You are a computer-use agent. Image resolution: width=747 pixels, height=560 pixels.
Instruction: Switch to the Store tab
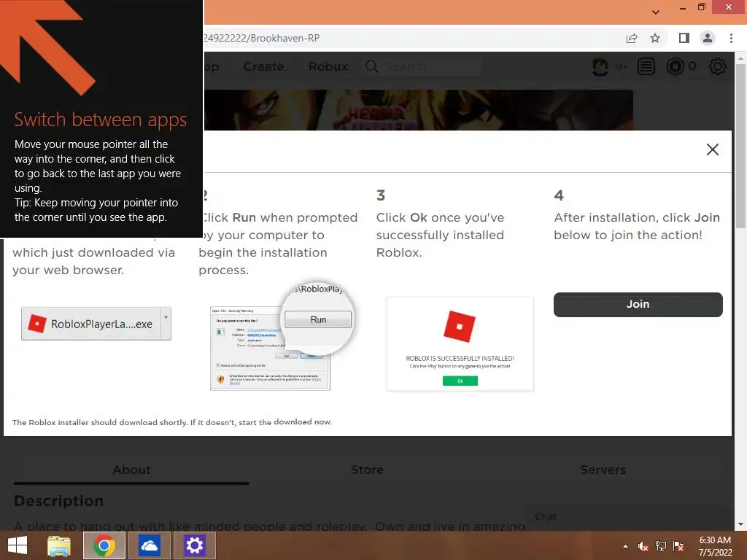(x=367, y=470)
